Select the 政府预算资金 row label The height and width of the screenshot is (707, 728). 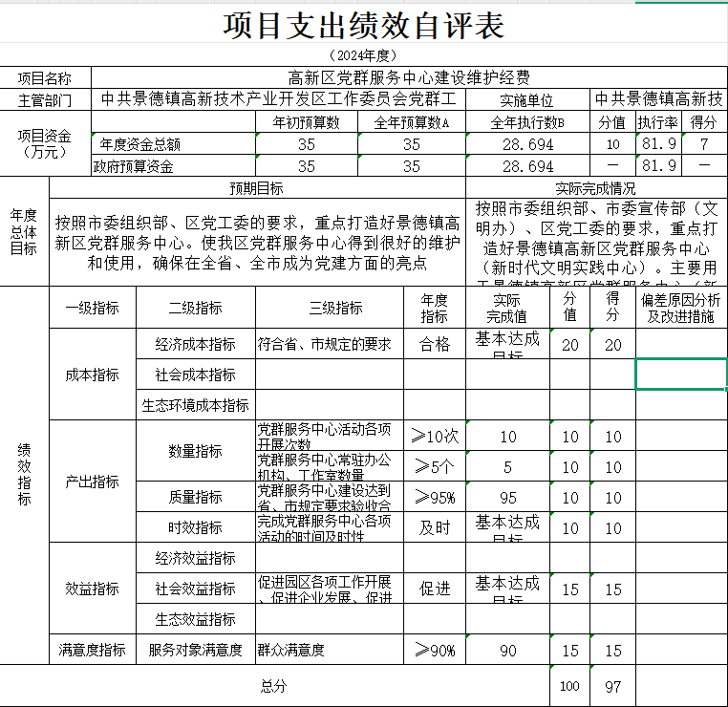click(134, 166)
